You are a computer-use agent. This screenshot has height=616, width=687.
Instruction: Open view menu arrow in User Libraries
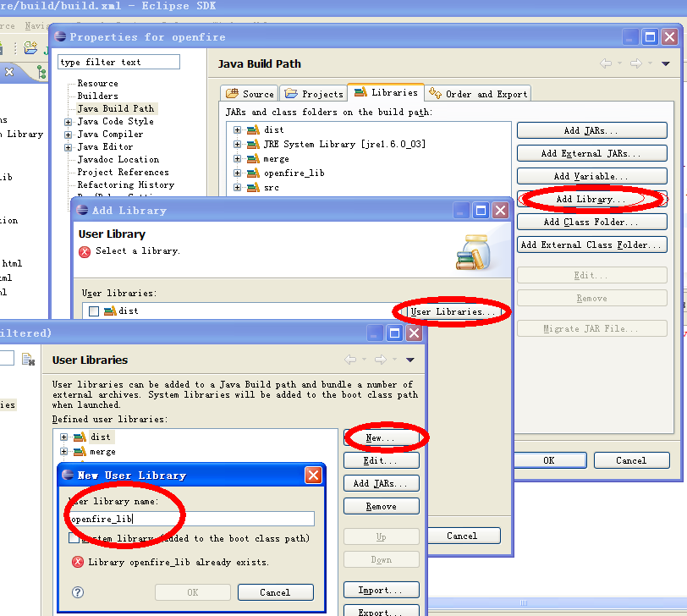[410, 360]
